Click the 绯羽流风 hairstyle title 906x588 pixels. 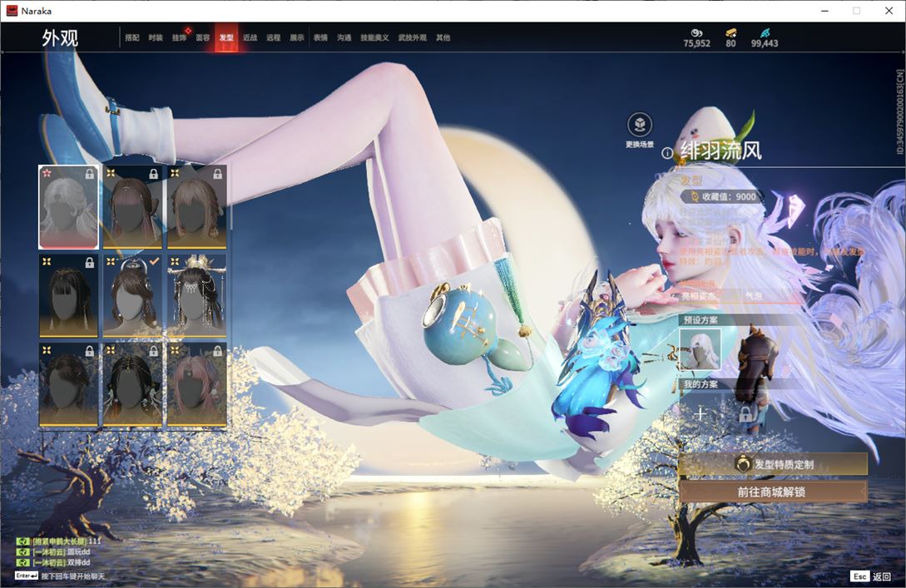(x=721, y=151)
